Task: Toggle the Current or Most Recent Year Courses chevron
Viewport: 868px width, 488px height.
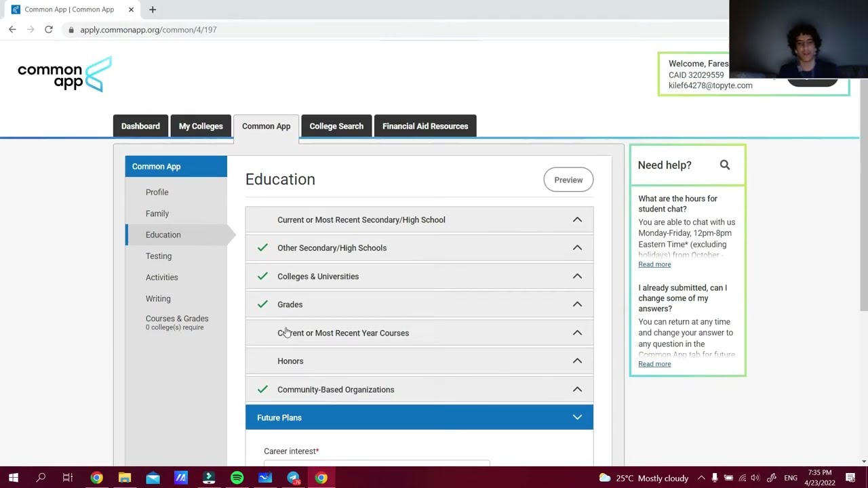Action: click(x=577, y=333)
